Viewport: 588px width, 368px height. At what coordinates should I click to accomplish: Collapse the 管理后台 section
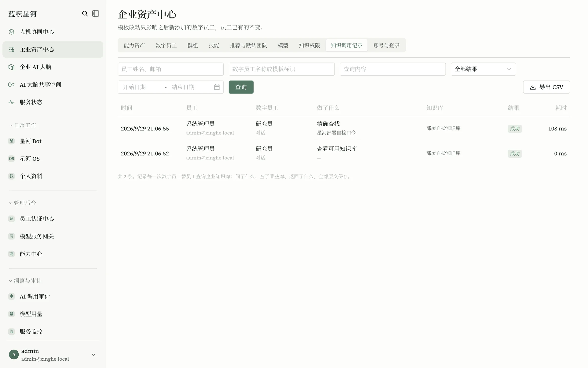click(x=23, y=203)
